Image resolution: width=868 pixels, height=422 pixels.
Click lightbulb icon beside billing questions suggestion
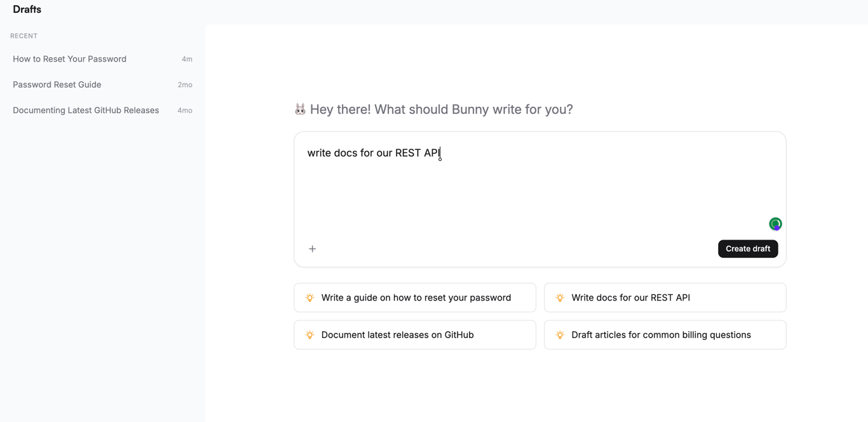click(x=560, y=335)
